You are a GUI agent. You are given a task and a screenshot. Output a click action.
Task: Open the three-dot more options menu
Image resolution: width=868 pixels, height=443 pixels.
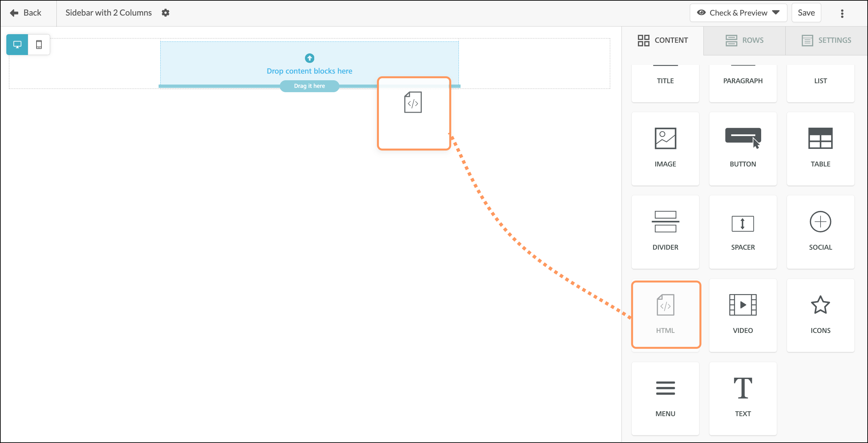pyautogui.click(x=842, y=14)
